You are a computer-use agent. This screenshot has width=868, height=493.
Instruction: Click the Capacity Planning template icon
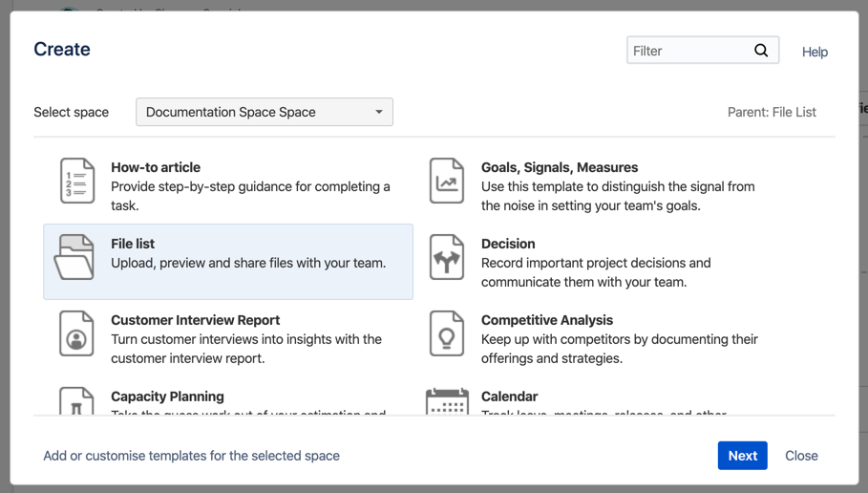click(76, 401)
